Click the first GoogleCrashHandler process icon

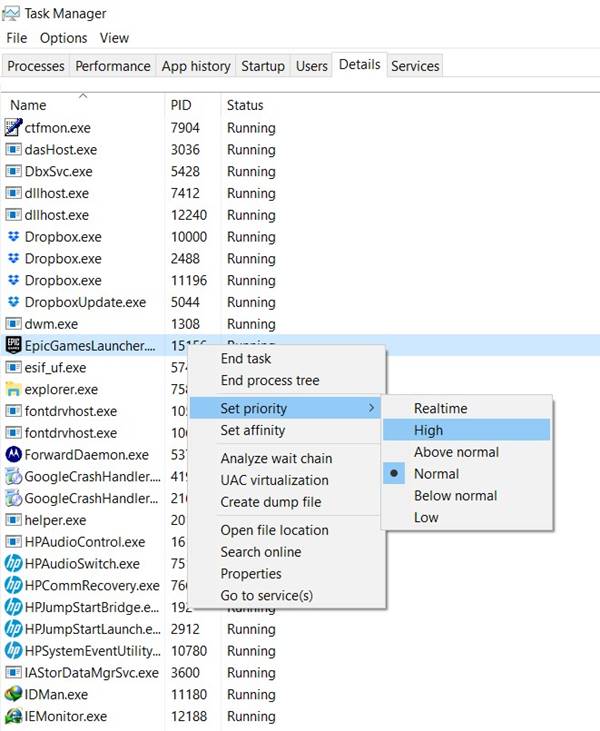click(14, 476)
